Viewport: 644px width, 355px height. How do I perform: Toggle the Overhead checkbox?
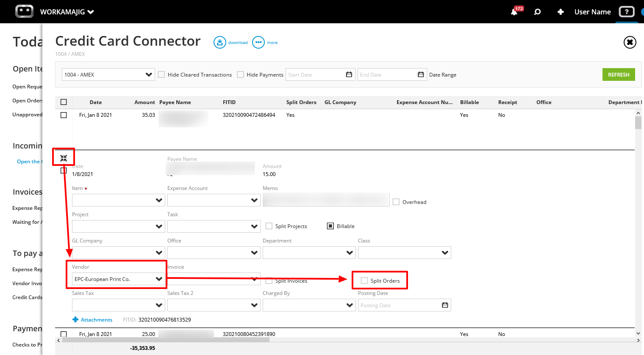click(396, 202)
